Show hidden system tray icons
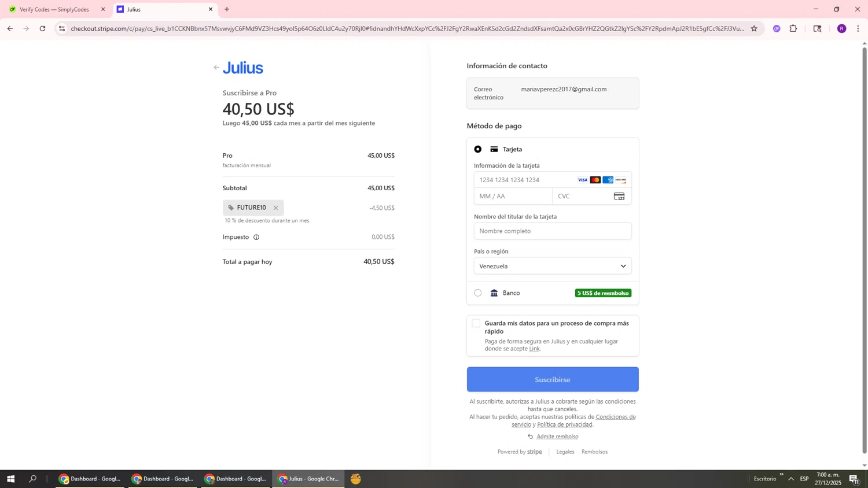Screen dimensions: 868x488 791,479
